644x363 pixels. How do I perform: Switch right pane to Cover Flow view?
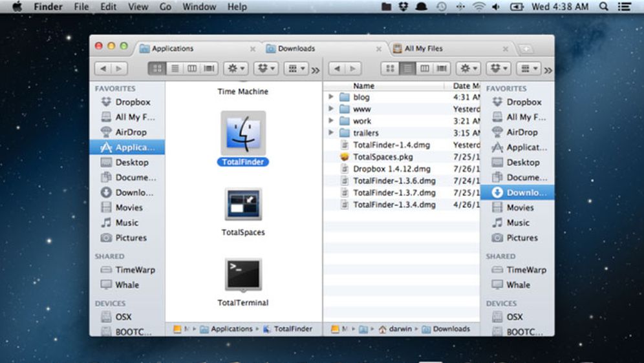pos(442,68)
